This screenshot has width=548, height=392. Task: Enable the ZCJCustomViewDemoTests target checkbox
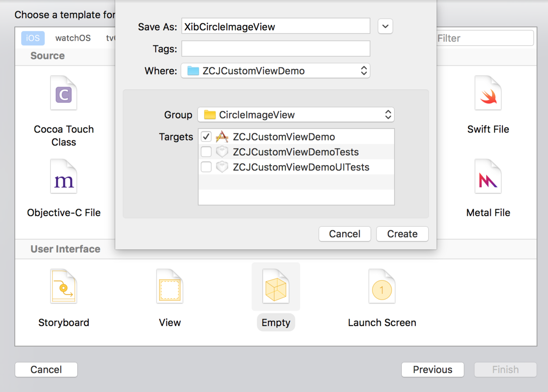(x=206, y=152)
